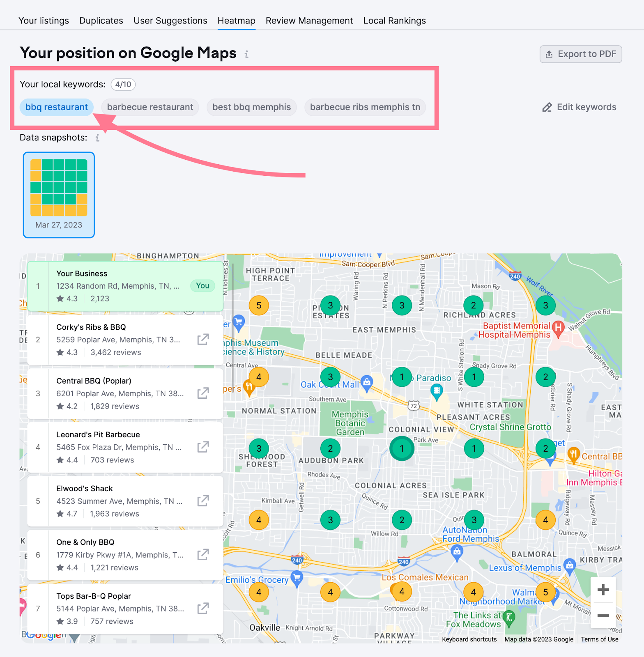Select the 'best bbq memphis' keyword
The height and width of the screenshot is (657, 644).
tap(252, 107)
